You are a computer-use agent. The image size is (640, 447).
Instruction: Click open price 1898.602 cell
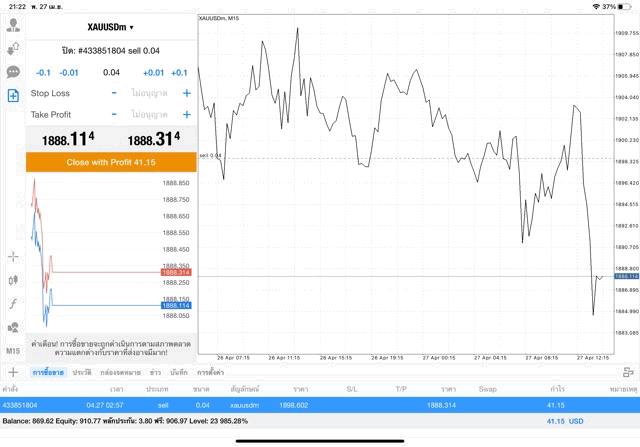(x=293, y=405)
